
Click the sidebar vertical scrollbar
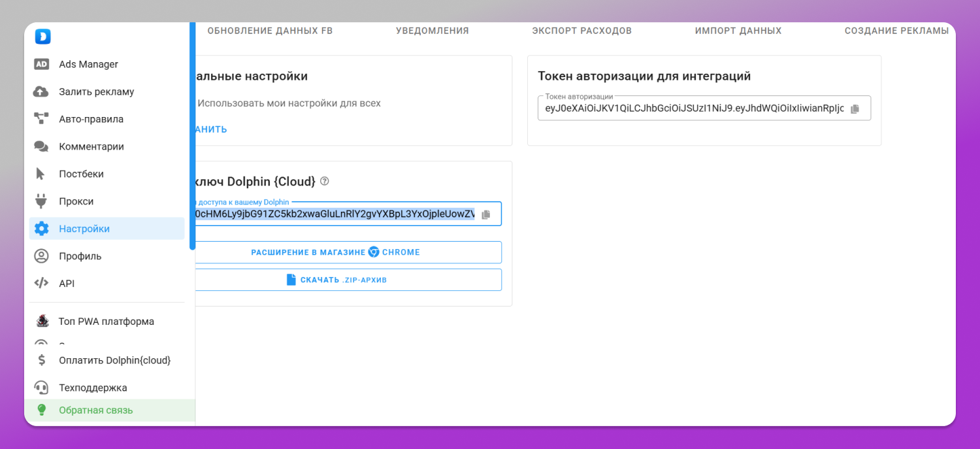(192, 136)
